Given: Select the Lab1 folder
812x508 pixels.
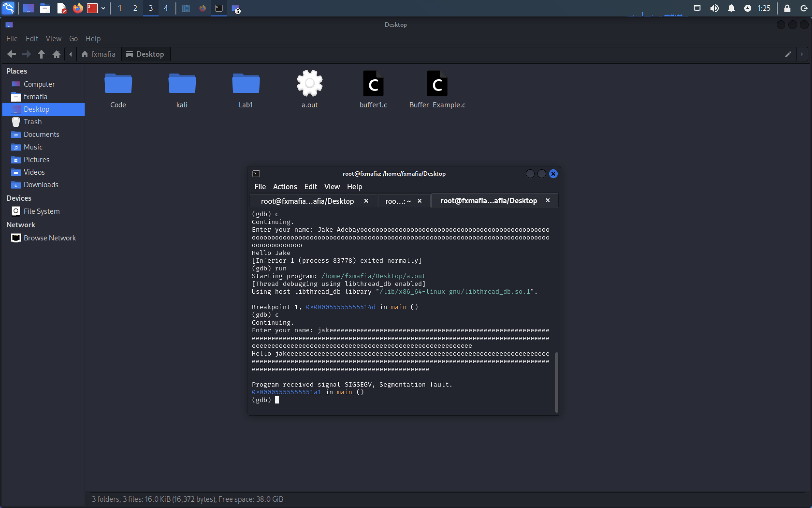Looking at the screenshot, I should [246, 89].
